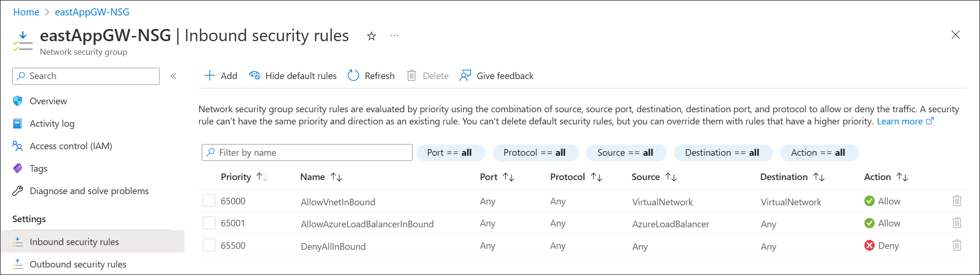Expand the Action filter pill
Viewport: 980px width, 275px height.
[x=818, y=153]
